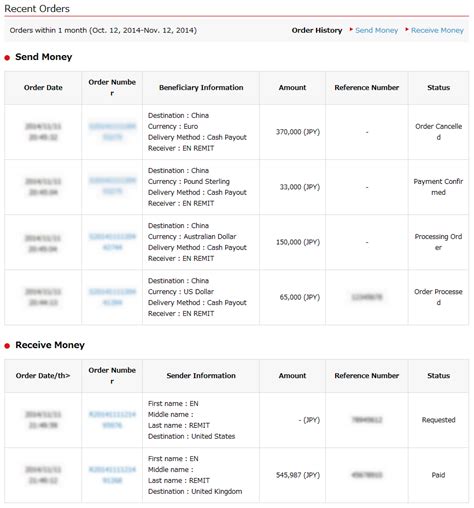Open order number of the United Kingdom receive order
Image resolution: width=474 pixels, height=508 pixels.
[x=112, y=475]
